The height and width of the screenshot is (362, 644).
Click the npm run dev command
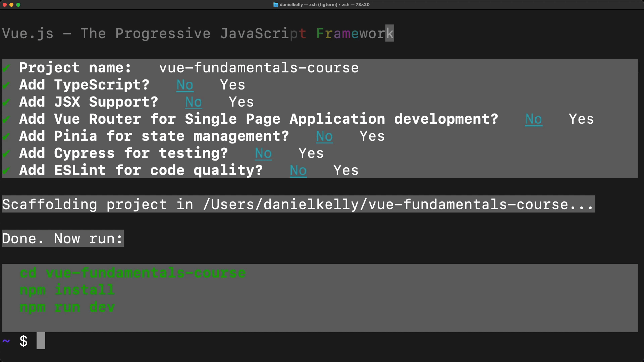67,307
